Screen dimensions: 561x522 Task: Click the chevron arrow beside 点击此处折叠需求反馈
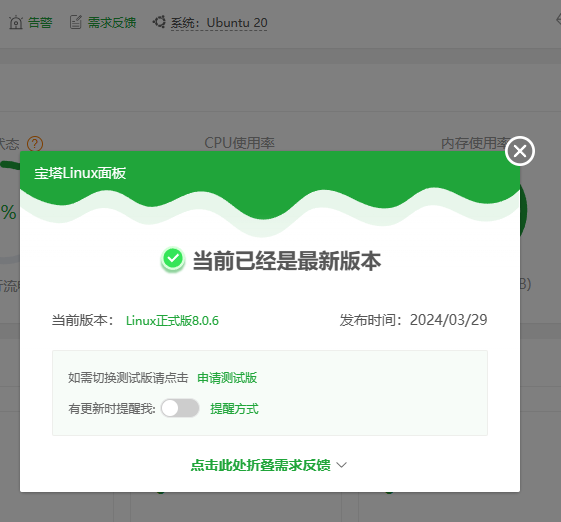point(342,465)
